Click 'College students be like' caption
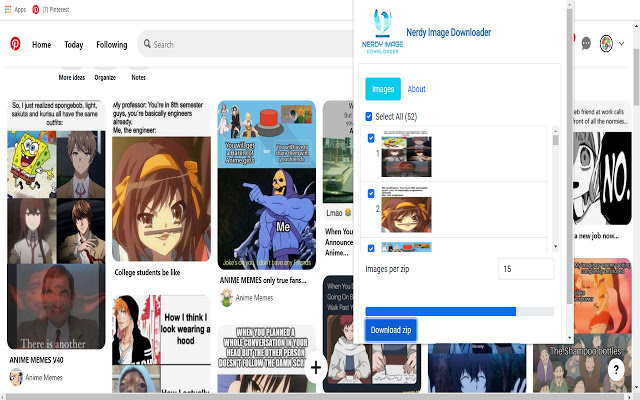The width and height of the screenshot is (640, 400). pos(147,272)
